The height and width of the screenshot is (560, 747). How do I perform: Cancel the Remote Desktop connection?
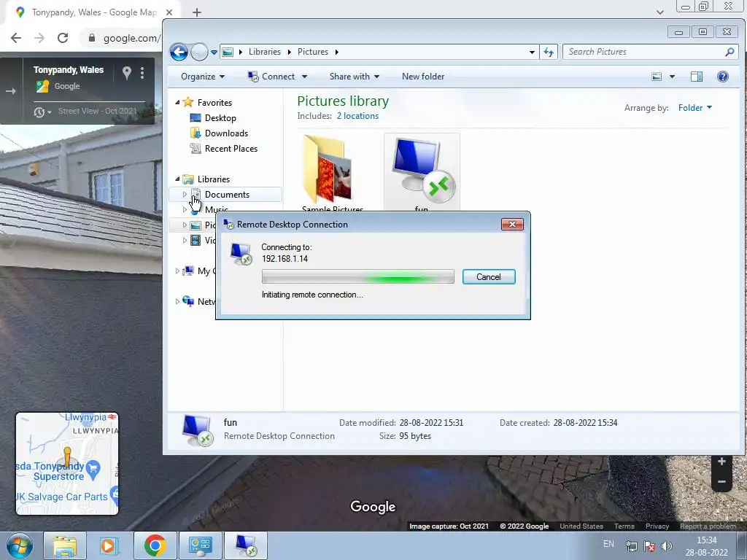[489, 276]
